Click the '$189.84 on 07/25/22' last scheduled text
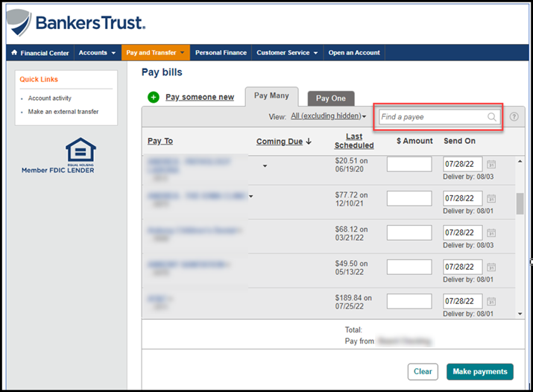 (x=353, y=302)
